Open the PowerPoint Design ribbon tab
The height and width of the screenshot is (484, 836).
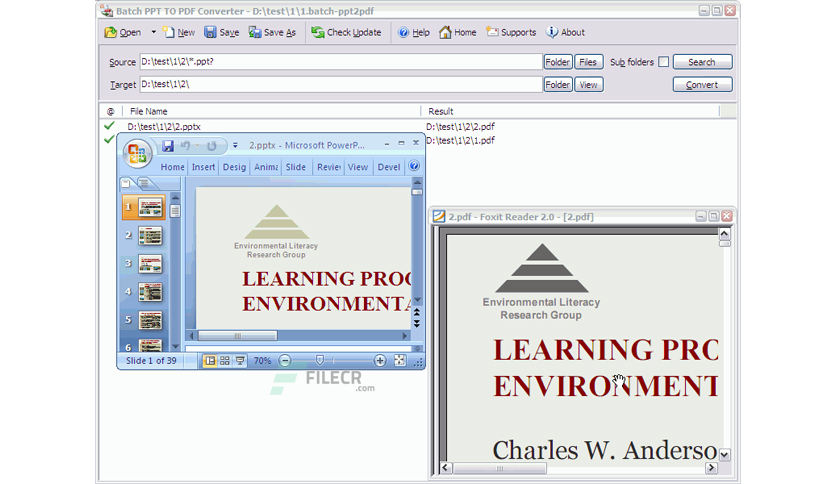point(234,167)
